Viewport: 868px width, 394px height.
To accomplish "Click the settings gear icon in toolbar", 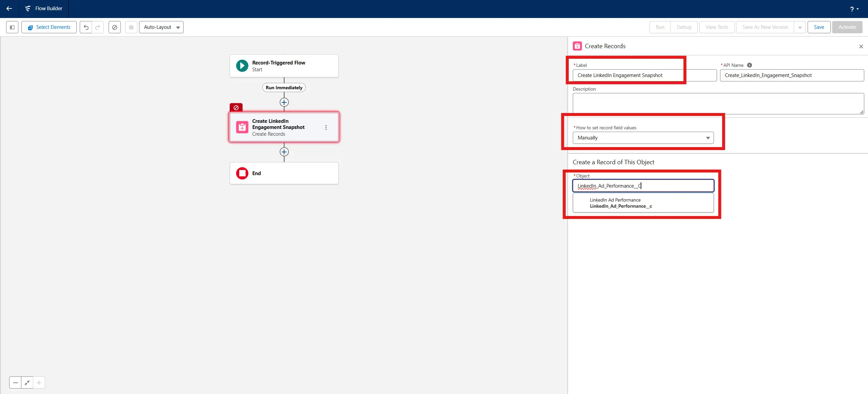I will (131, 27).
